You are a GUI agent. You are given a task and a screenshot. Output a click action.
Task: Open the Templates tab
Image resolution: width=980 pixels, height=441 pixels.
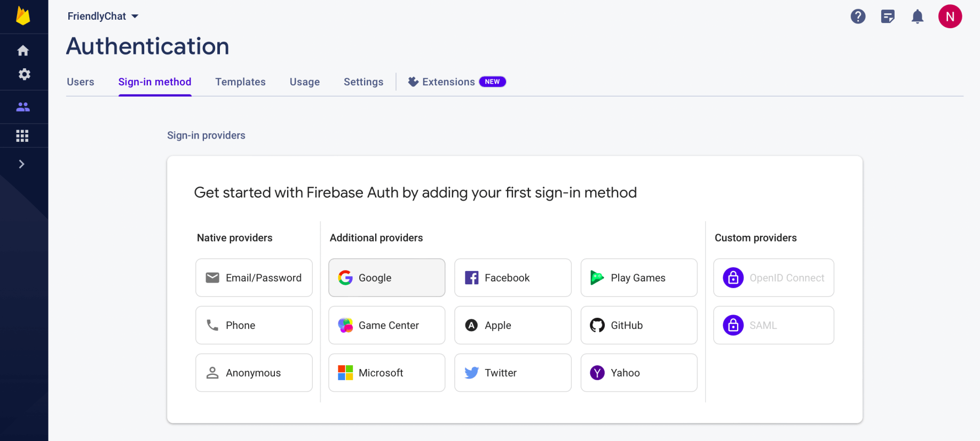click(x=240, y=82)
